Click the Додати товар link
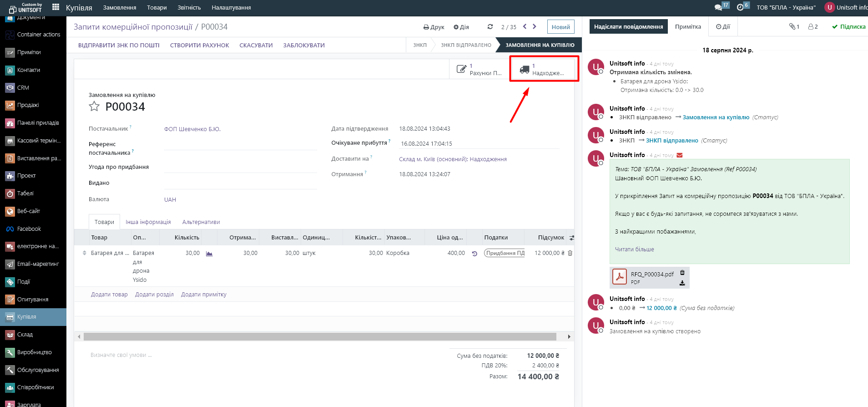Image resolution: width=868 pixels, height=407 pixels. (x=109, y=295)
